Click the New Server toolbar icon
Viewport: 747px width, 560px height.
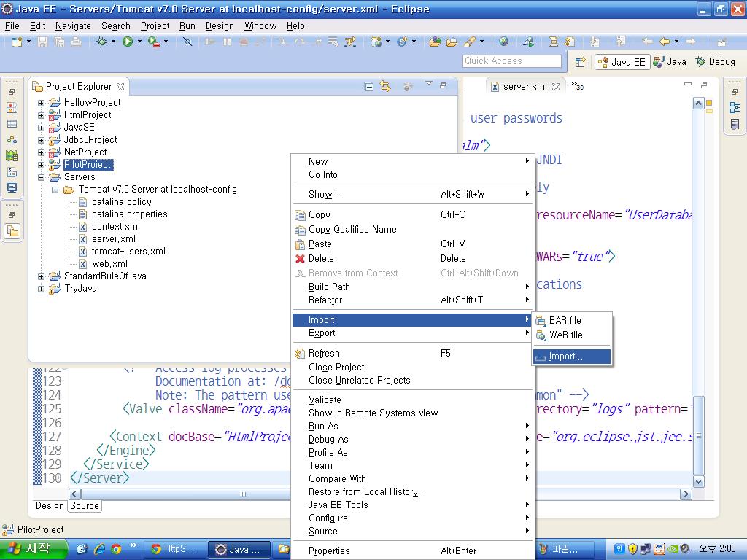tap(376, 42)
